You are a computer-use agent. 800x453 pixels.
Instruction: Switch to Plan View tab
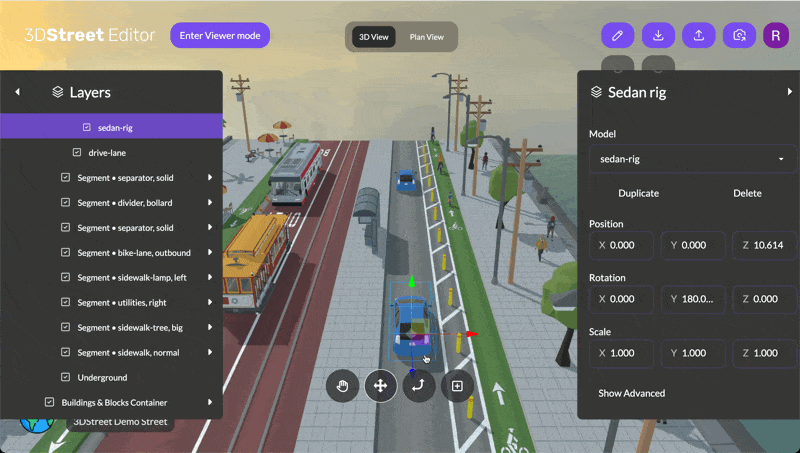pyautogui.click(x=427, y=37)
